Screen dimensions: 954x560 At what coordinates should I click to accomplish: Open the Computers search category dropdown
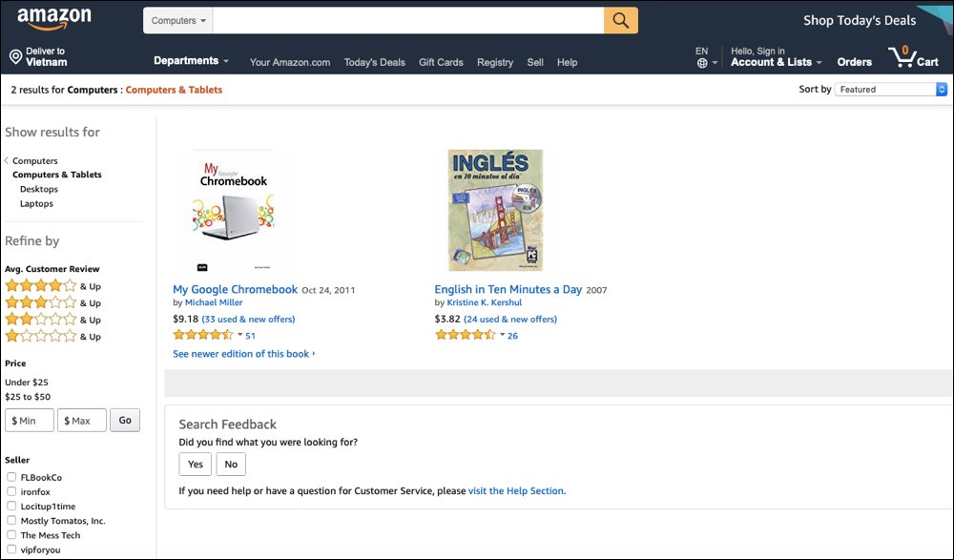[178, 20]
